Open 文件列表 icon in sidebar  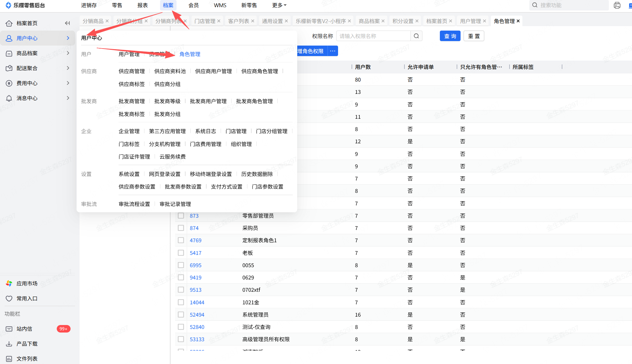pos(9,359)
